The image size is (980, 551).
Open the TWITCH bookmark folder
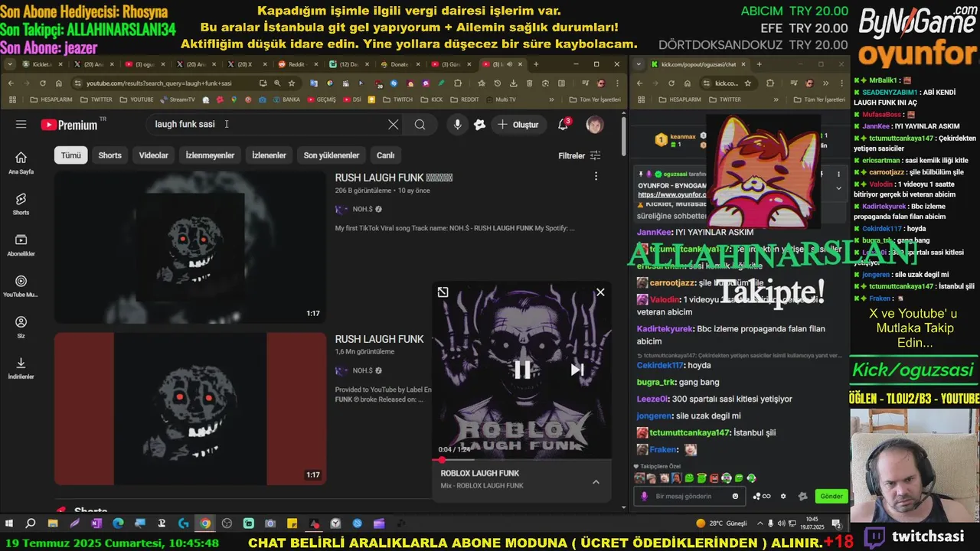coord(397,99)
